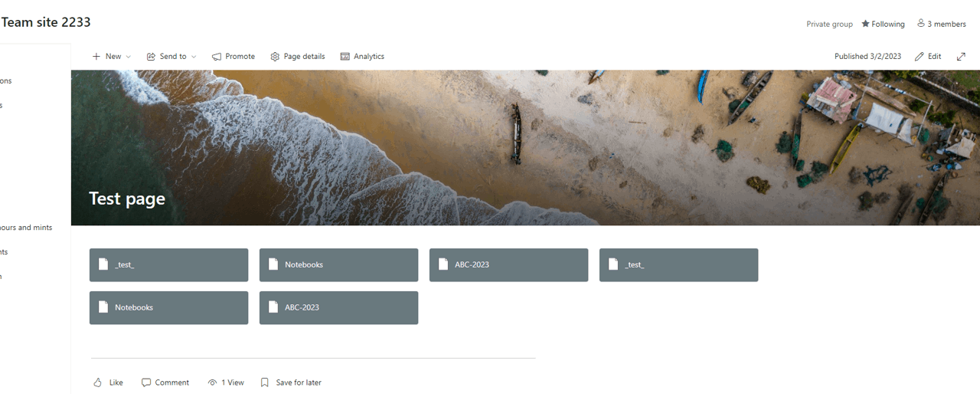Image resolution: width=980 pixels, height=394 pixels.
Task: Click the Save for later bookmark icon
Action: tap(265, 383)
